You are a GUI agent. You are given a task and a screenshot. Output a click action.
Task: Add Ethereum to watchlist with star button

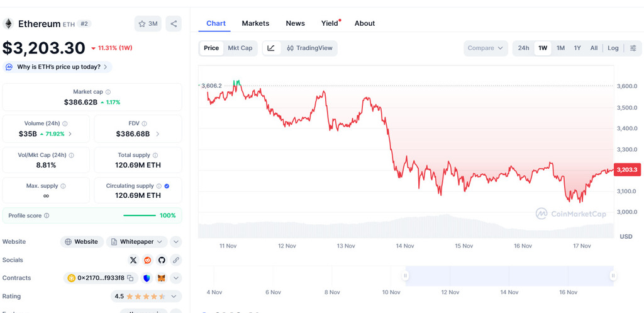148,24
